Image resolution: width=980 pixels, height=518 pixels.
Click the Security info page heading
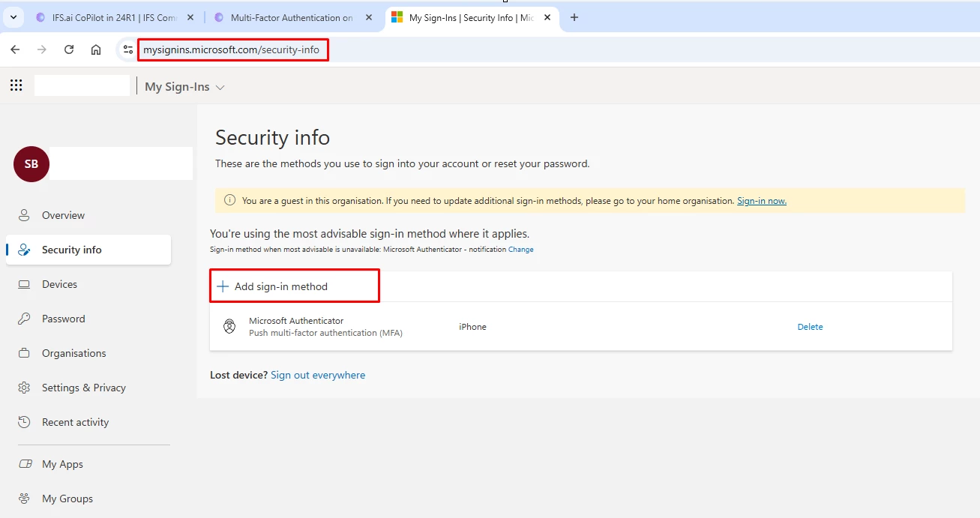[x=273, y=137]
